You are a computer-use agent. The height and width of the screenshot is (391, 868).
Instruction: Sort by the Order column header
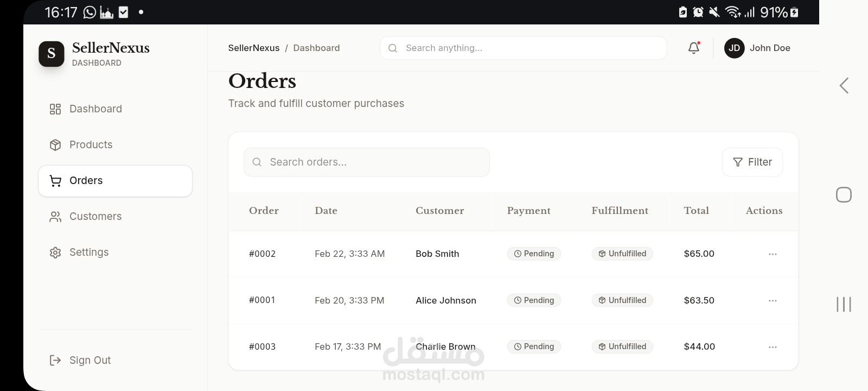(264, 211)
